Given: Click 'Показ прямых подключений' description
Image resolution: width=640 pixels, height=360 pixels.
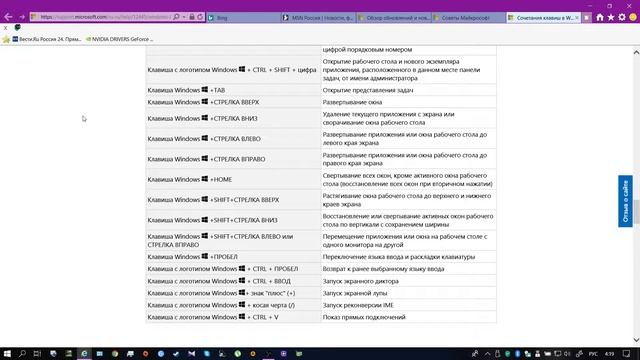Looking at the screenshot, I should tap(364, 317).
